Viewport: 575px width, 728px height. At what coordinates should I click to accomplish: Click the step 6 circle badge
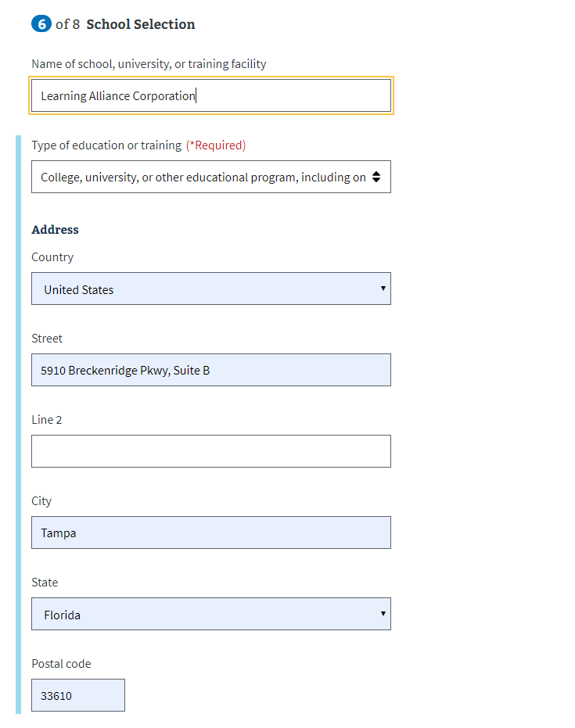pyautogui.click(x=41, y=23)
